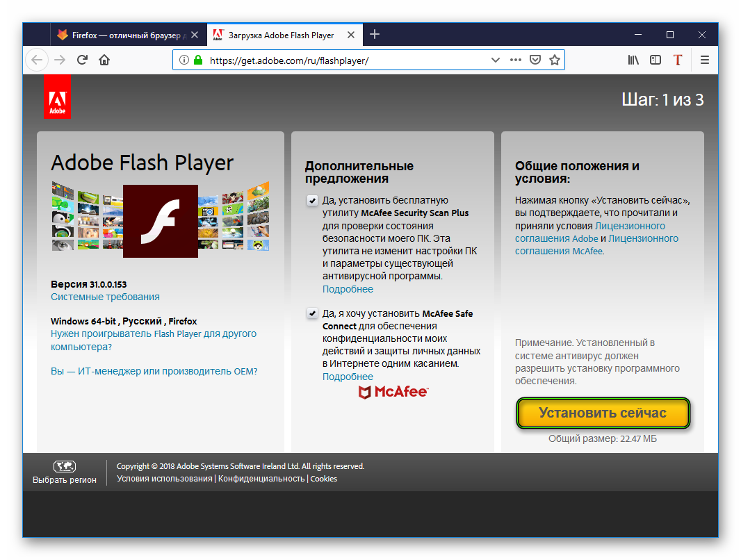Close the Firefox window
Viewport: 741px width, 560px height.
(x=702, y=35)
